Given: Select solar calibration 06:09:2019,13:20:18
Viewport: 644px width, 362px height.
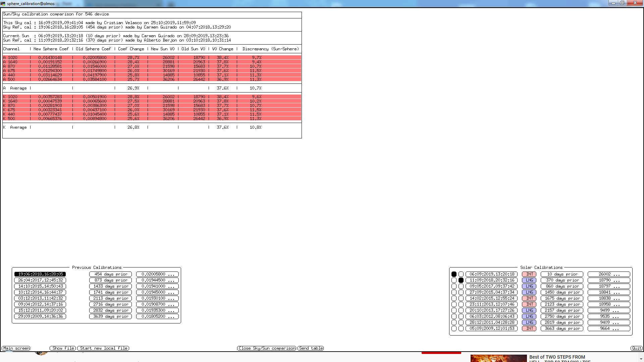Looking at the screenshot, I should tap(492, 274).
